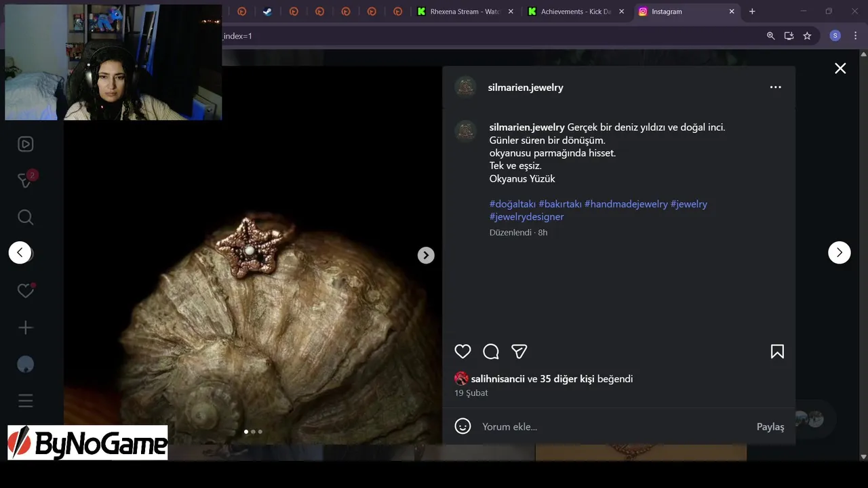Go to previous post with left arrow

click(20, 252)
